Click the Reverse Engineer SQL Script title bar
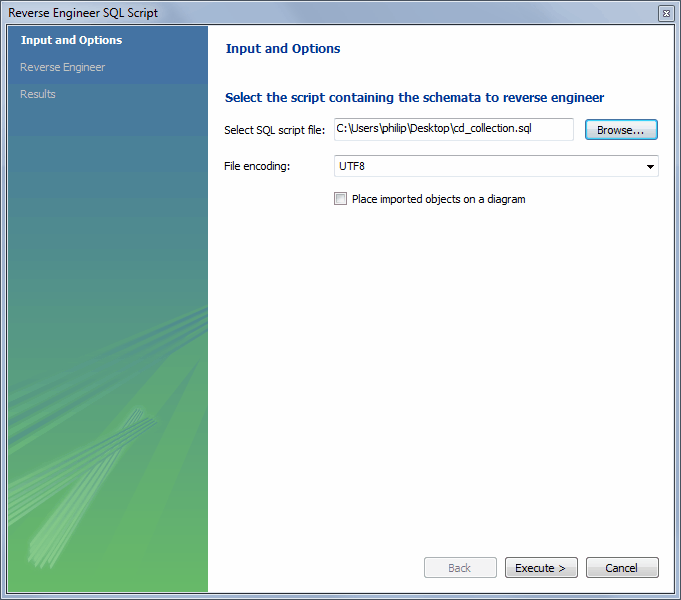 pos(300,13)
